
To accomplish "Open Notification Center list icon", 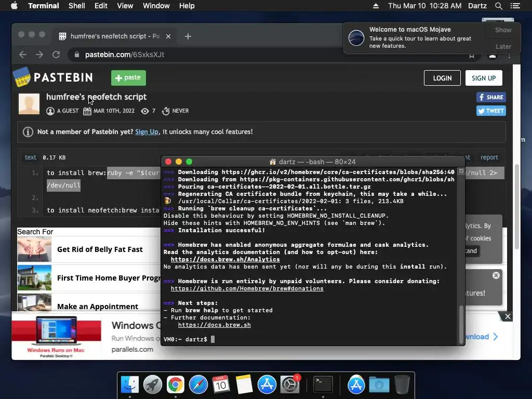I will (x=515, y=6).
